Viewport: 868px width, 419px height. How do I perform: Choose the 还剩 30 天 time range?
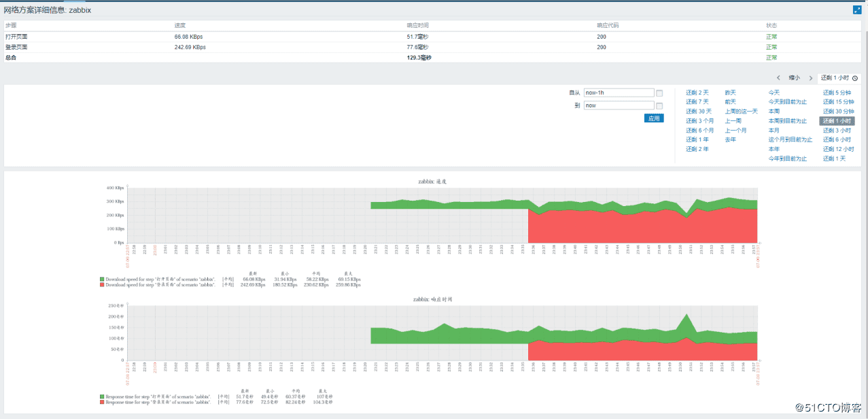(x=698, y=112)
